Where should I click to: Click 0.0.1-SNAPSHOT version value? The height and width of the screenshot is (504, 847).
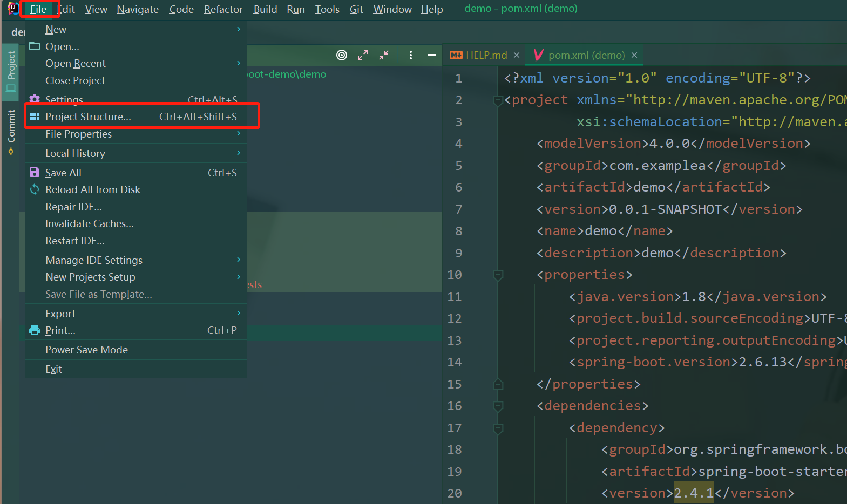[x=666, y=209]
